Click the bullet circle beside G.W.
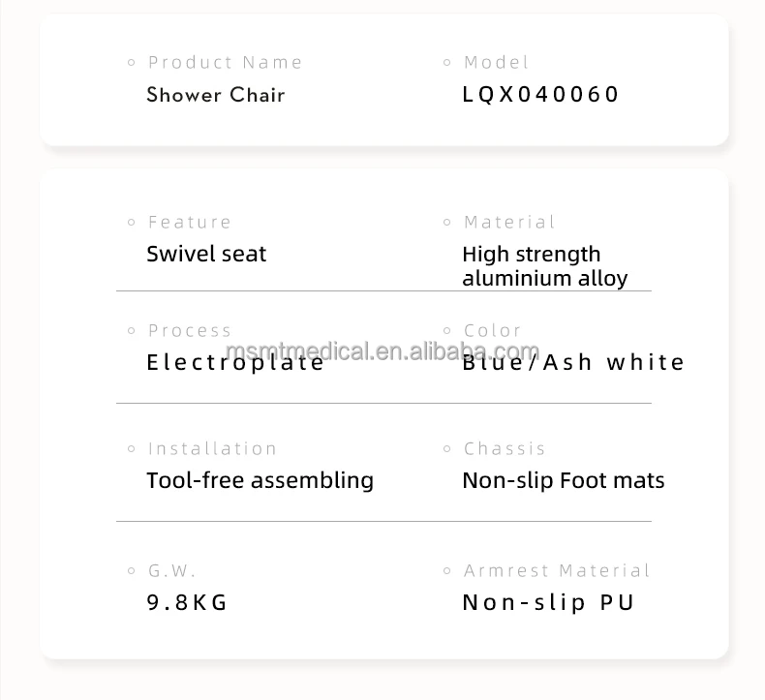765x700 pixels. point(132,571)
